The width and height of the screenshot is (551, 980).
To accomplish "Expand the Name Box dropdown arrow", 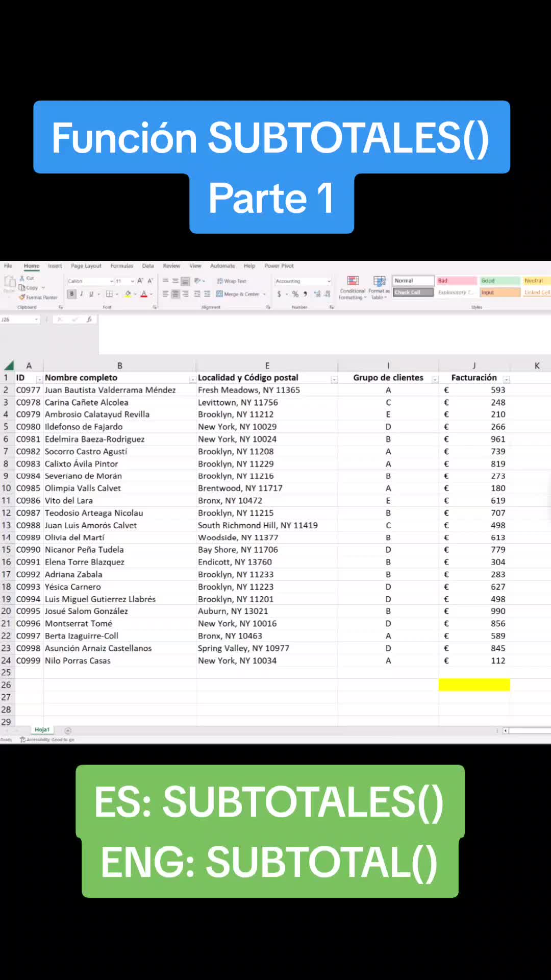I will pos(36,320).
